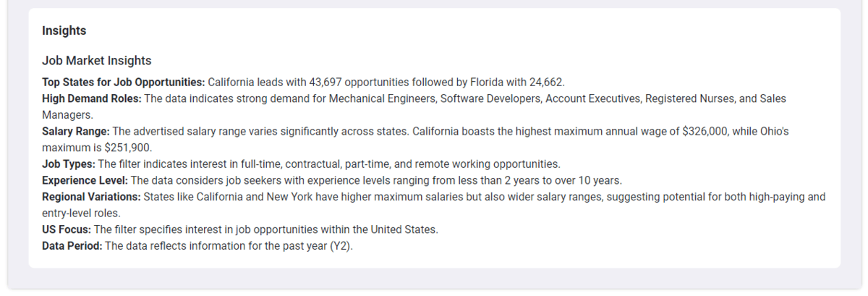
Task: Click the Experience Level bold label
Action: (85, 180)
